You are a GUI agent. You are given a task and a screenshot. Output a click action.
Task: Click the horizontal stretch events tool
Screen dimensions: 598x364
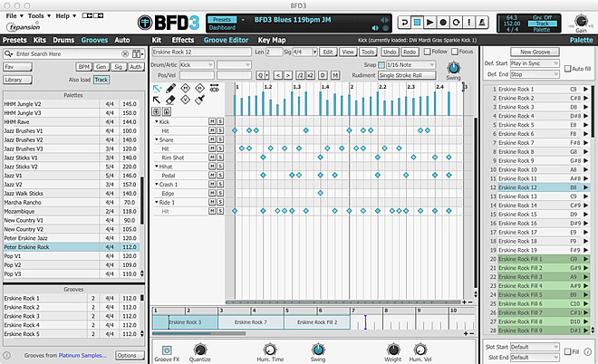[215, 89]
